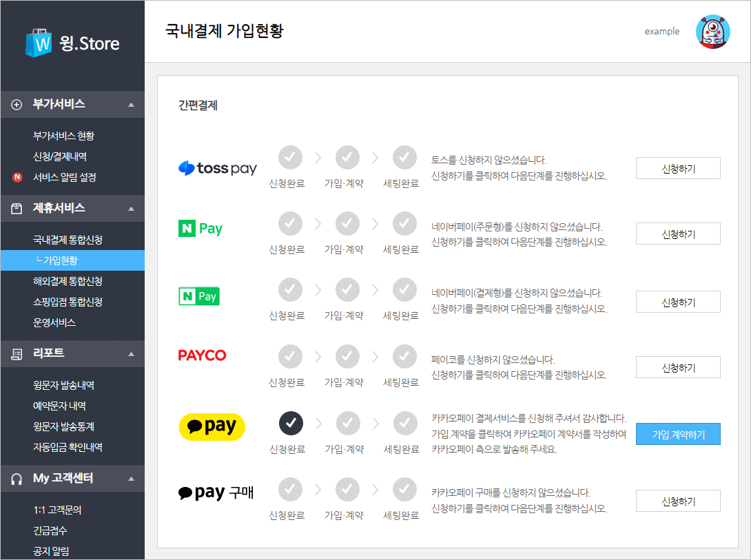Click PAYCO's 신청완료 check circle

290,357
